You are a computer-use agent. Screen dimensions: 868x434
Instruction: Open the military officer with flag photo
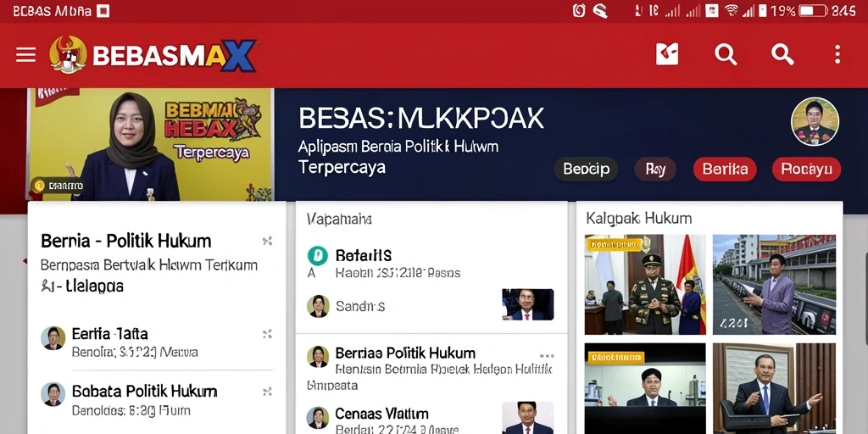tap(645, 285)
